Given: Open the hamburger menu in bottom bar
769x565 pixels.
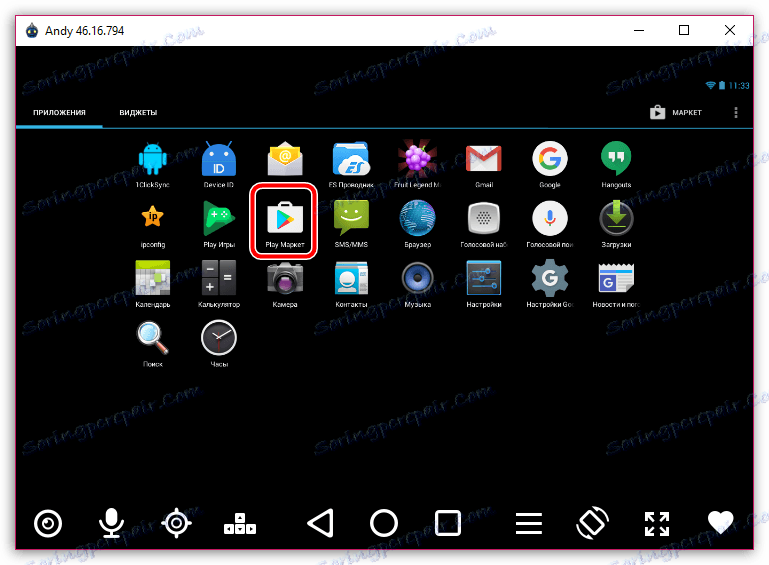Looking at the screenshot, I should click(x=529, y=523).
